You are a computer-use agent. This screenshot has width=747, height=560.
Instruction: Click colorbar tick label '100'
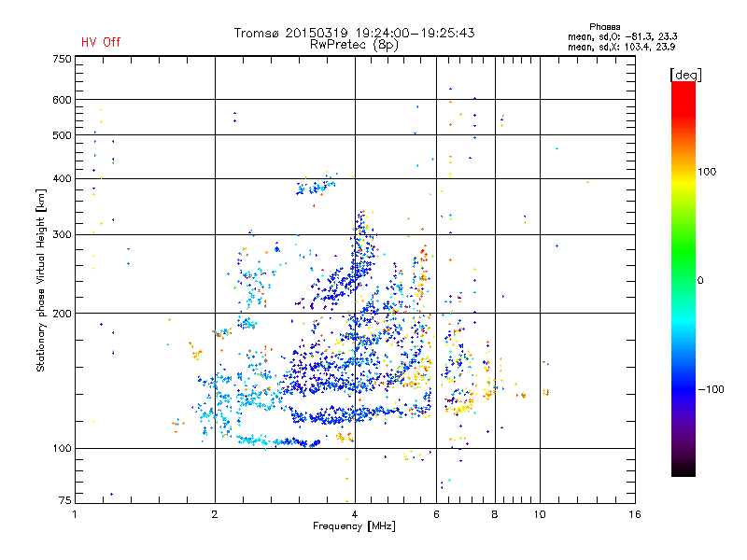(707, 172)
